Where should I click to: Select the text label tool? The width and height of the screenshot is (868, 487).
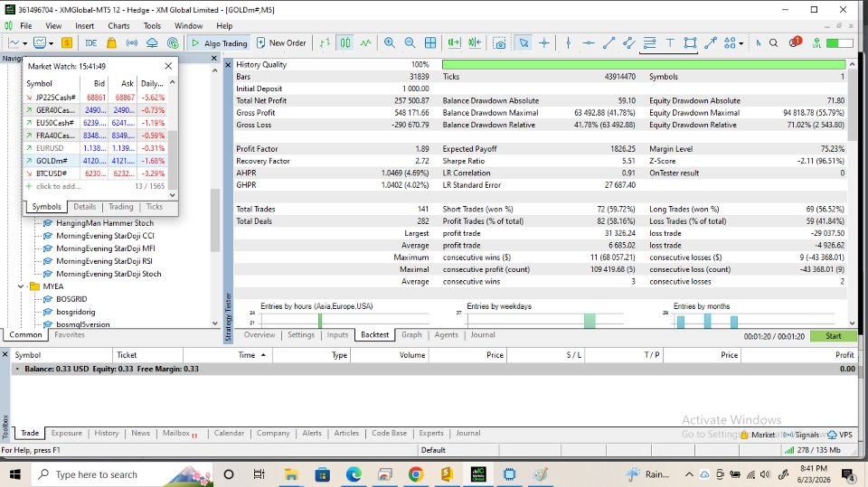[670, 43]
